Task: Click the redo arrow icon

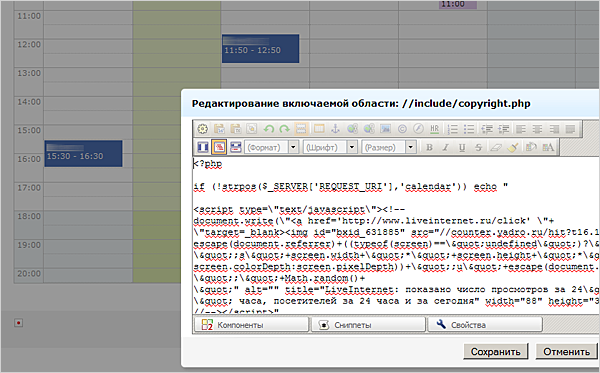Action: pyautogui.click(x=284, y=129)
